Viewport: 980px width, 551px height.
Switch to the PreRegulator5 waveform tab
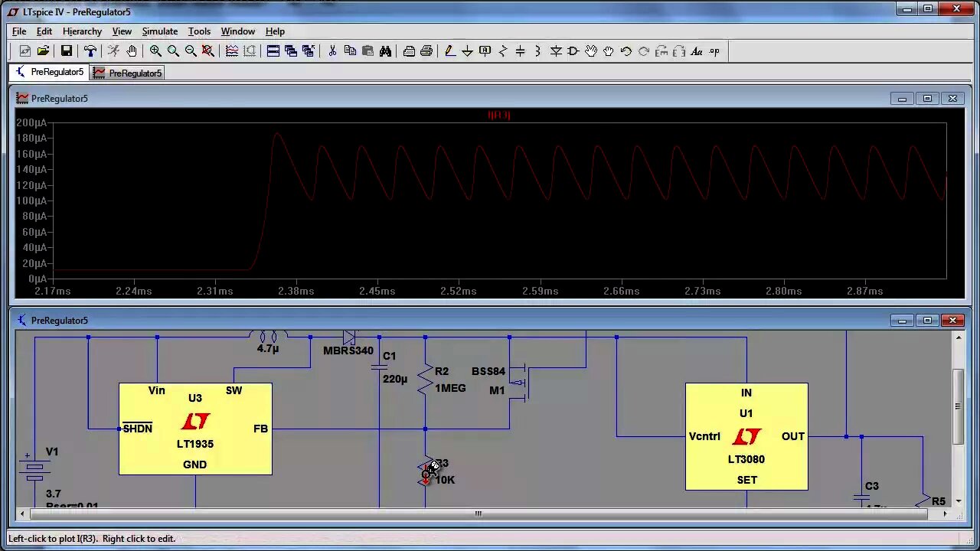coord(127,73)
